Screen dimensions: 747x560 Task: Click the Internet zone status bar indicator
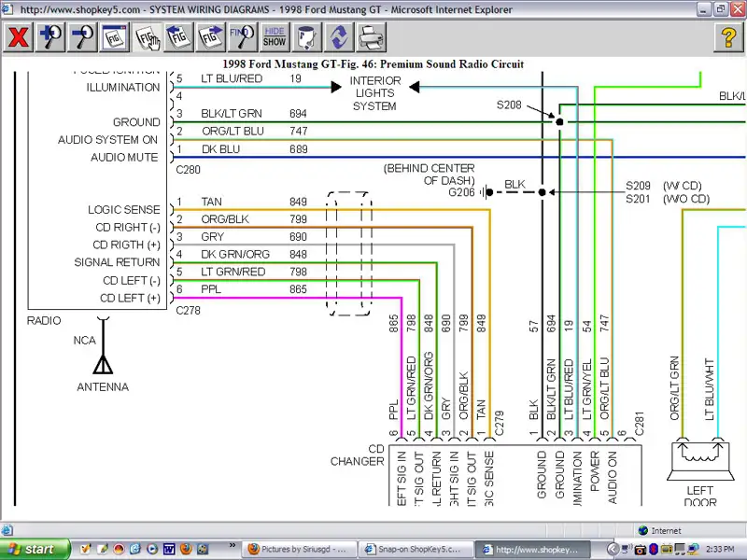click(x=661, y=530)
